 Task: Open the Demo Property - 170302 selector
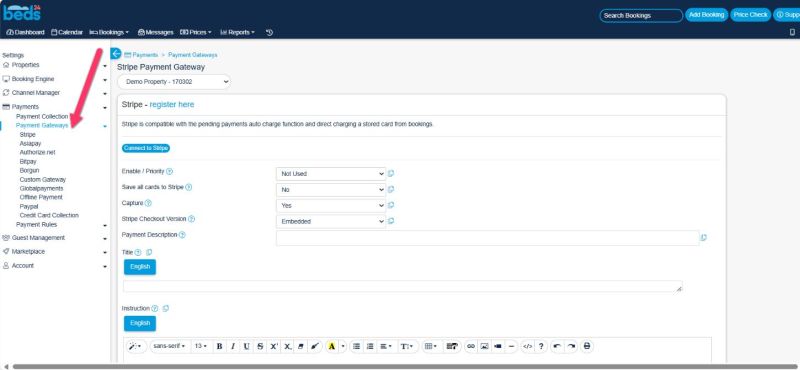pos(174,82)
